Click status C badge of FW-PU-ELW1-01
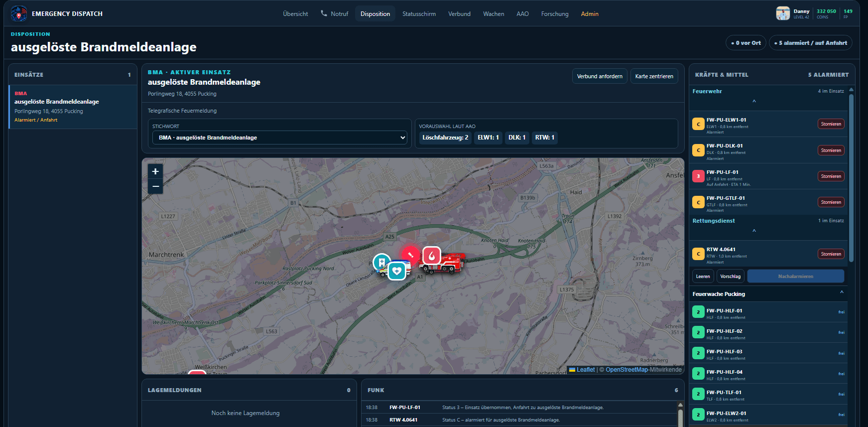Image resolution: width=868 pixels, height=427 pixels. point(698,124)
